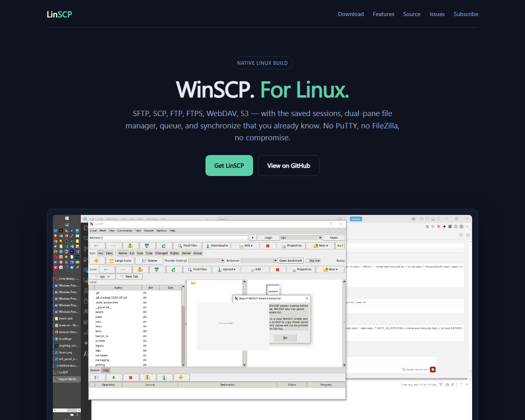This screenshot has height=420, width=525.
Task: Click into the Address input field
Action: pyautogui.click(x=175, y=237)
